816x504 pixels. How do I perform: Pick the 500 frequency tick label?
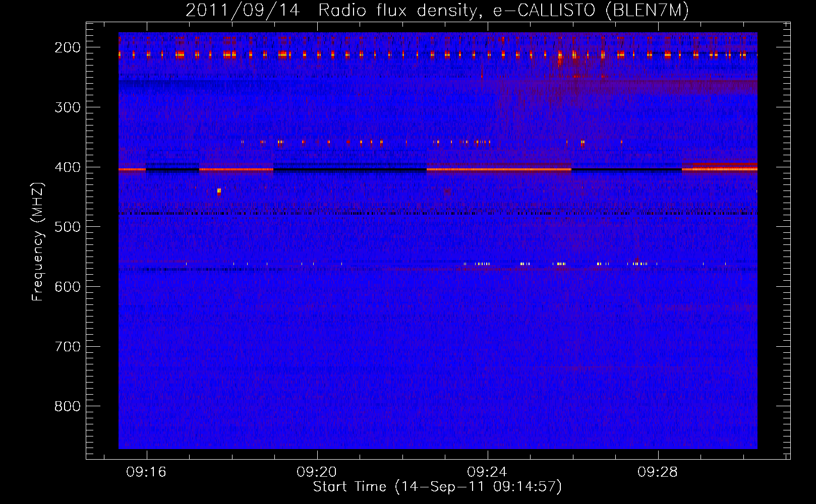(68, 227)
